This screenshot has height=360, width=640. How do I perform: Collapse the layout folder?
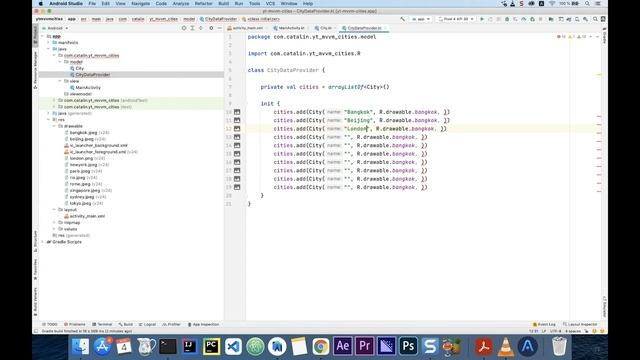[x=54, y=210]
